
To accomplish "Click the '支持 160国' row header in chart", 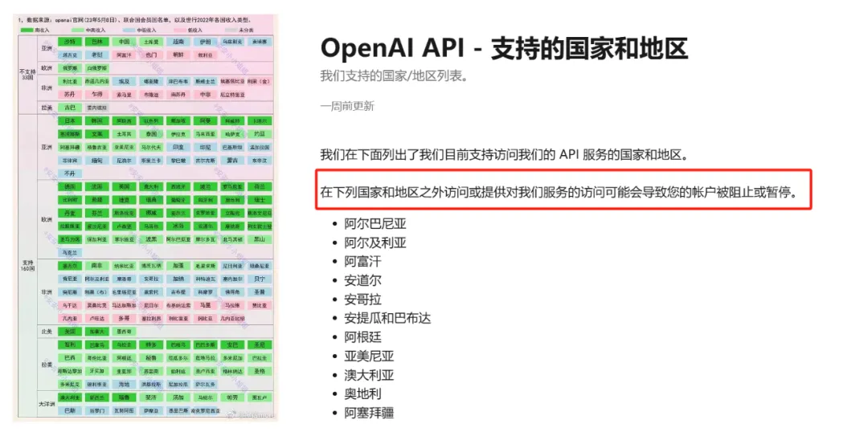I will pyautogui.click(x=27, y=266).
